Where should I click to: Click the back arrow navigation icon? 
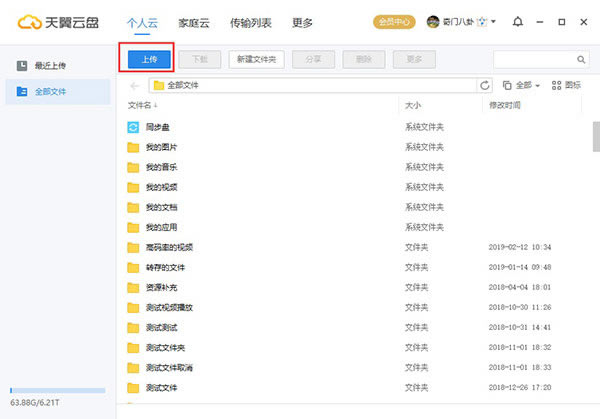point(135,85)
